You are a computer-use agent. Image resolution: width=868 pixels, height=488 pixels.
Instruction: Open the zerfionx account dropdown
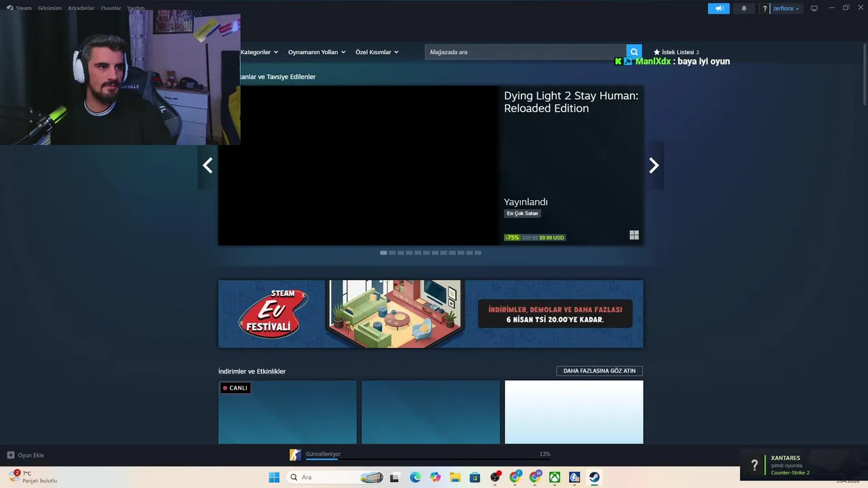click(x=786, y=8)
